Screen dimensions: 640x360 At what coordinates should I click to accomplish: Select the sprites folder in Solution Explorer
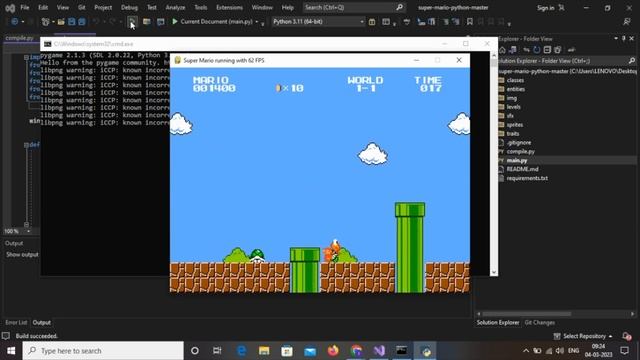(515, 125)
